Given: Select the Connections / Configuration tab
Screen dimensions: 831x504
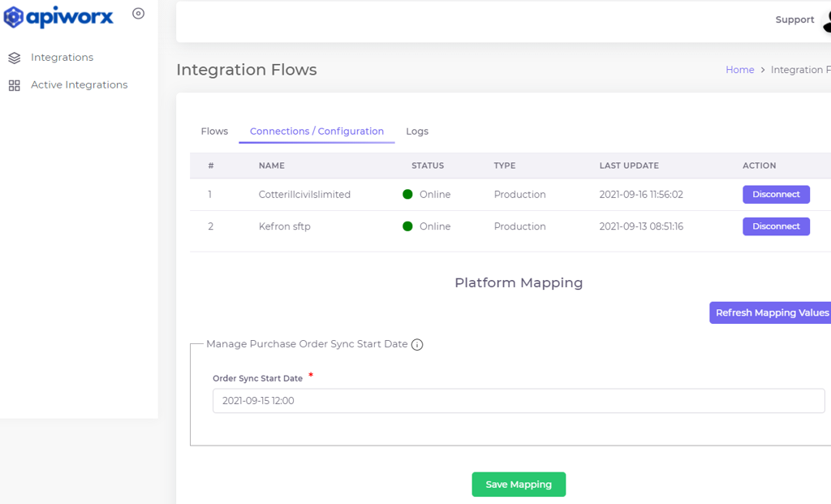Looking at the screenshot, I should click(316, 131).
